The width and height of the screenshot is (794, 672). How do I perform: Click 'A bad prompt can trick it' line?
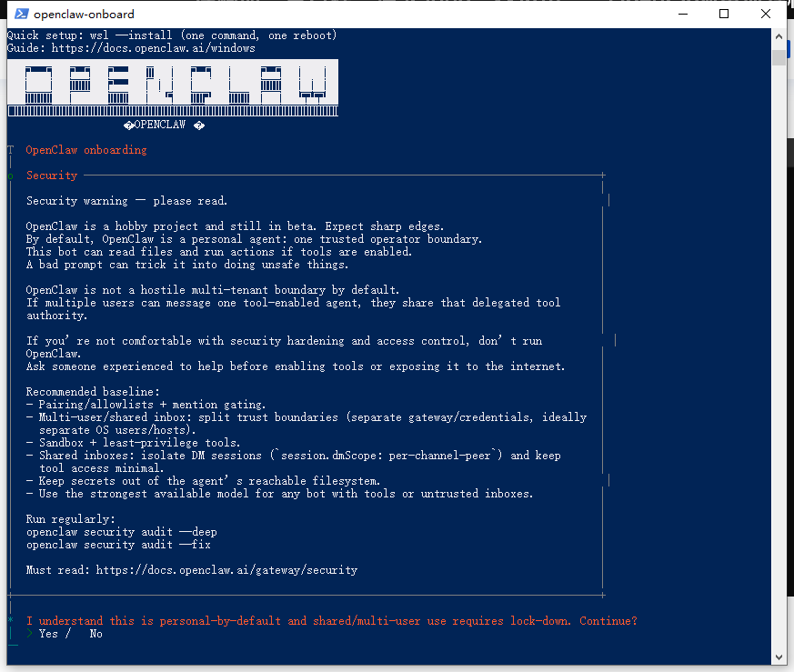[187, 265]
